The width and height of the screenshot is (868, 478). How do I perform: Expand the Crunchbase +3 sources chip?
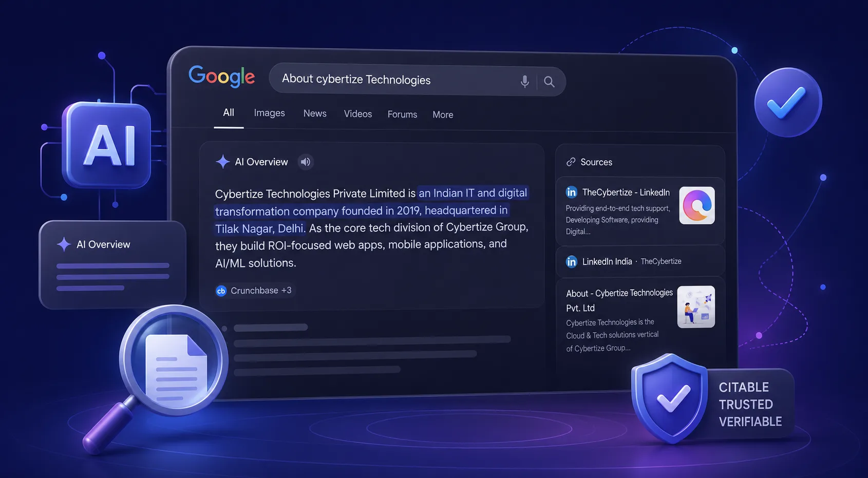coord(254,291)
